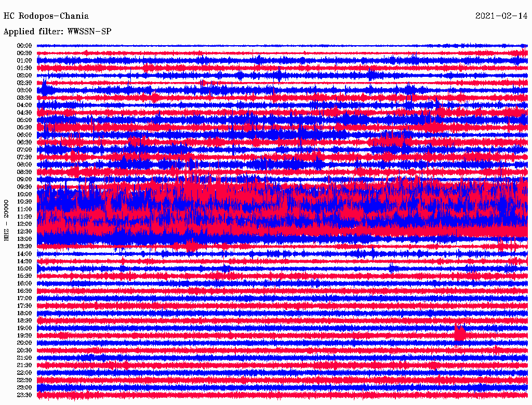Click the 2021-02-14 date label

[x=501, y=16]
